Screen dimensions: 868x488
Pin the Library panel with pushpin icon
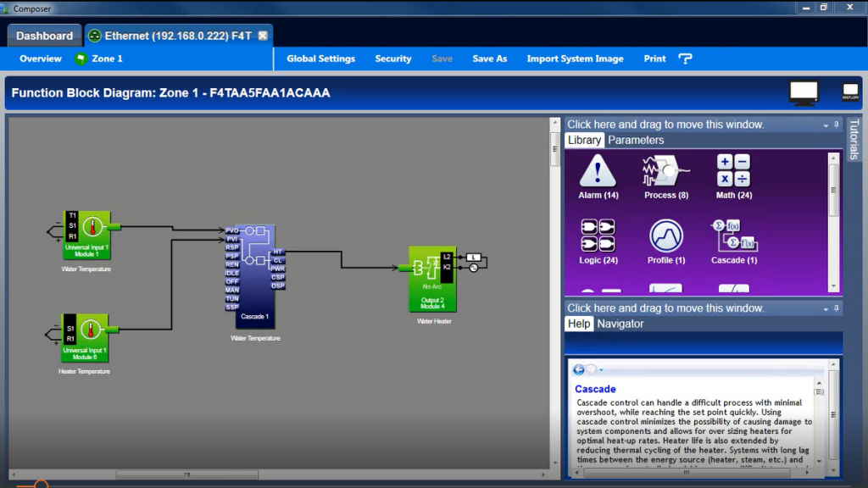(836, 125)
